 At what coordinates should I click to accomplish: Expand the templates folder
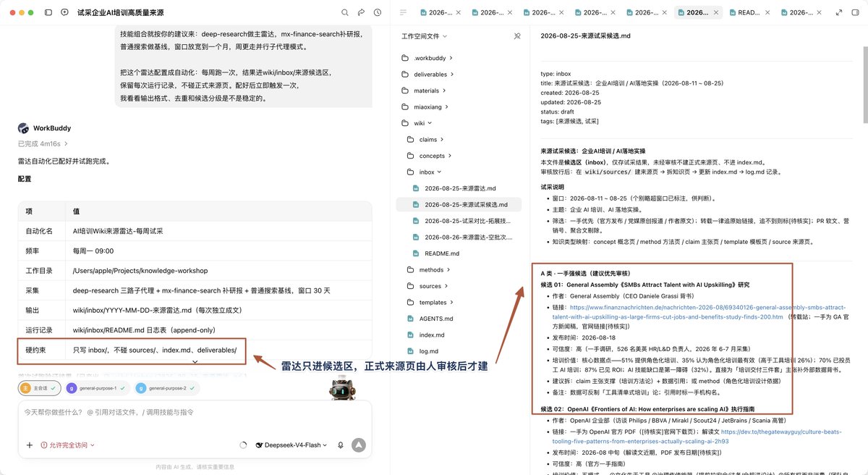click(432, 302)
